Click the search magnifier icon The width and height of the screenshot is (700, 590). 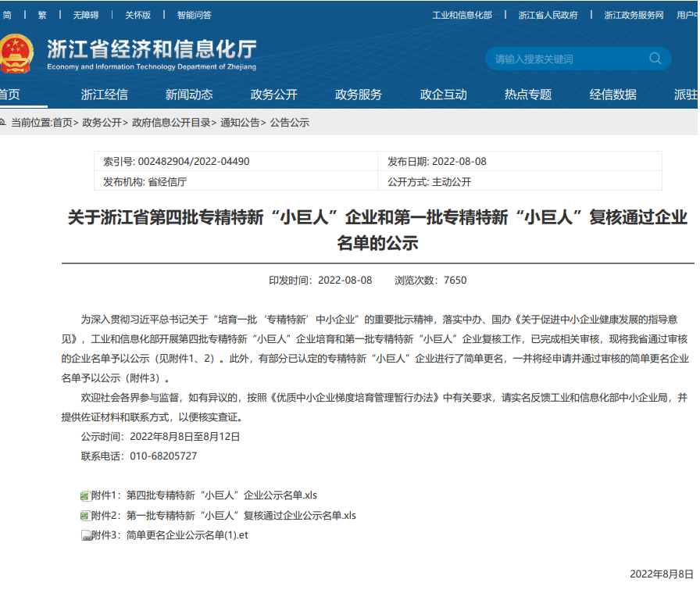pos(655,59)
